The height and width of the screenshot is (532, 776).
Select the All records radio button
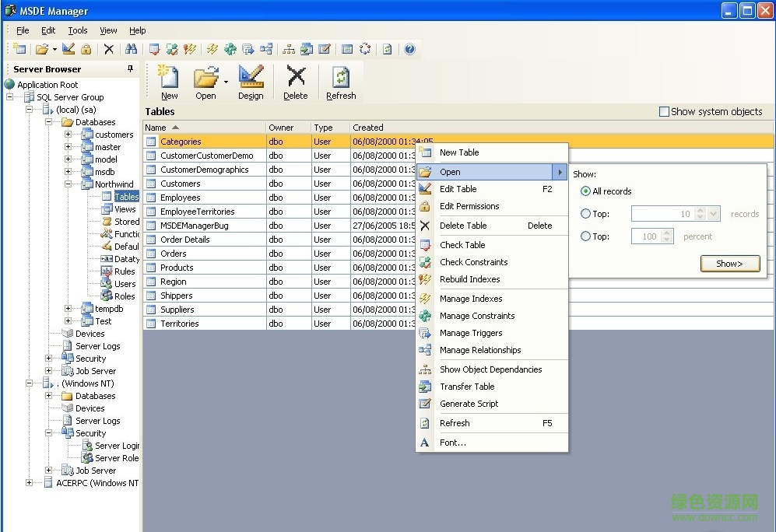tap(585, 191)
